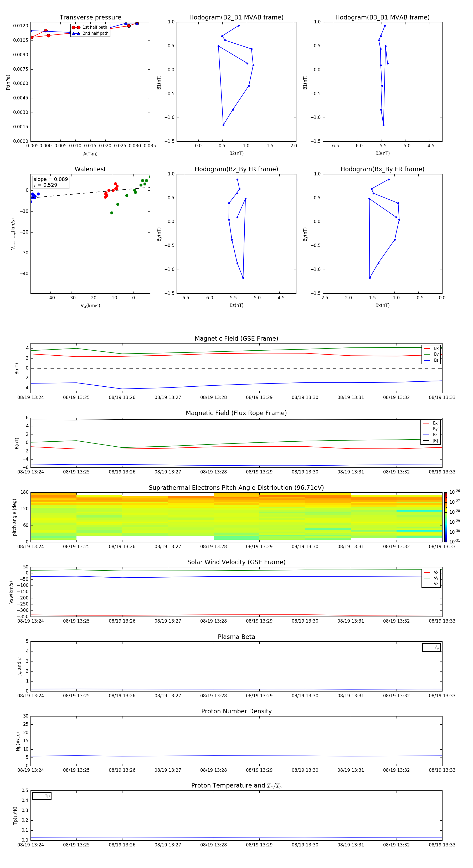Image resolution: width=473 pixels, height=868 pixels.
Task: Click the "Magnetic Field (Flux Rope Frame)" title
Action: (x=236, y=413)
